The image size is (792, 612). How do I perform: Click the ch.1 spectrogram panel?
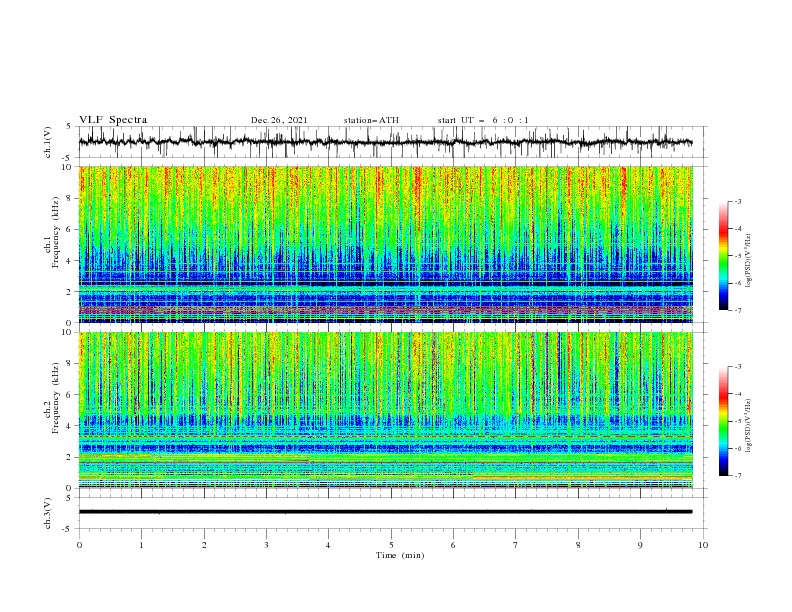(386, 244)
